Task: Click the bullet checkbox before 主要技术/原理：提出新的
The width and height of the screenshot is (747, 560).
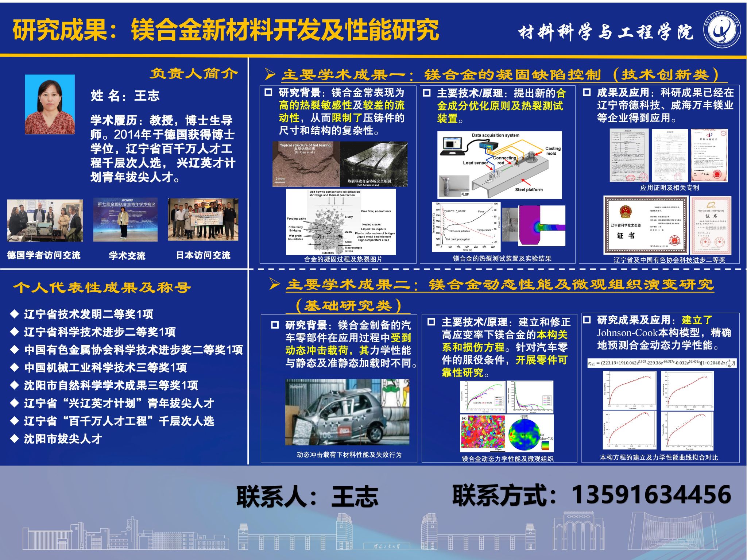Action: click(427, 93)
